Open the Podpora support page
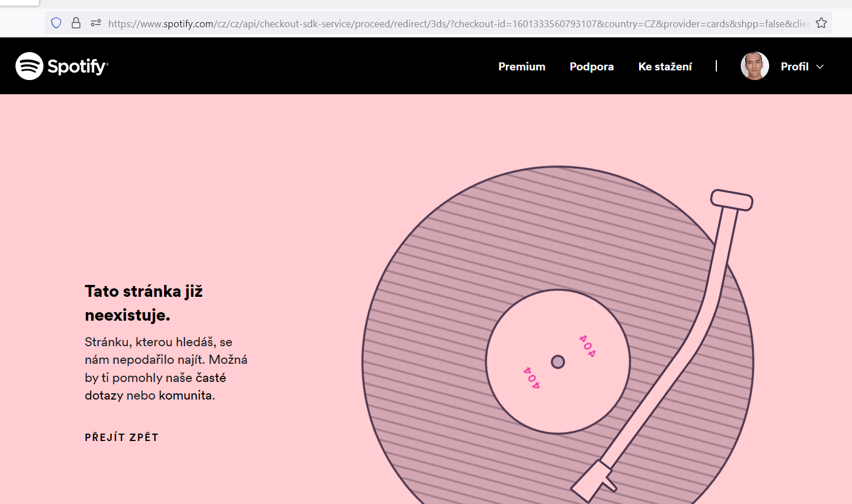The image size is (852, 504). coord(591,66)
